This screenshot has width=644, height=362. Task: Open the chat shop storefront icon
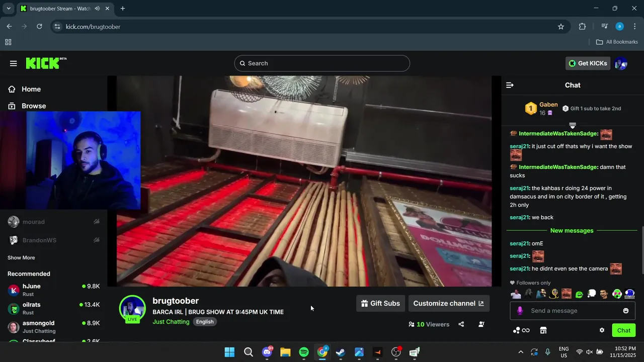(x=543, y=330)
